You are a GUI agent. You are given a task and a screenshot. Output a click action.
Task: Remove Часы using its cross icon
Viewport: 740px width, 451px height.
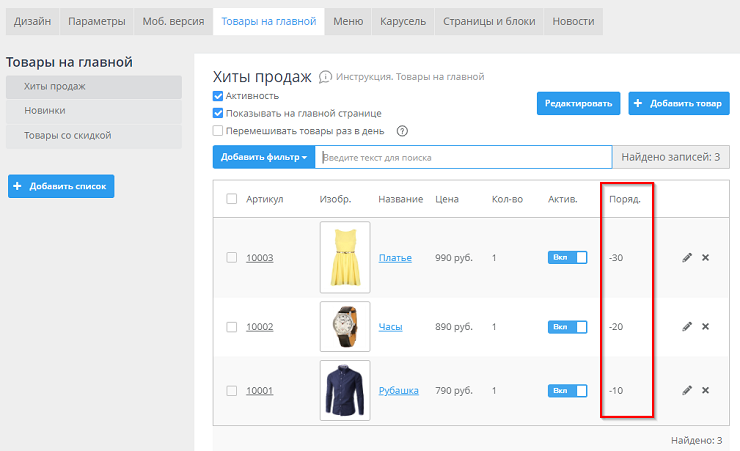pos(705,327)
